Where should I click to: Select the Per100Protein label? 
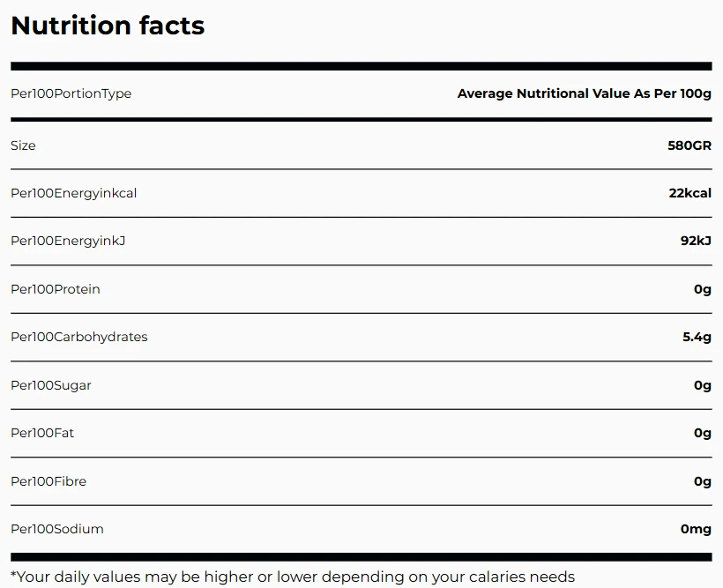pyautogui.click(x=56, y=289)
